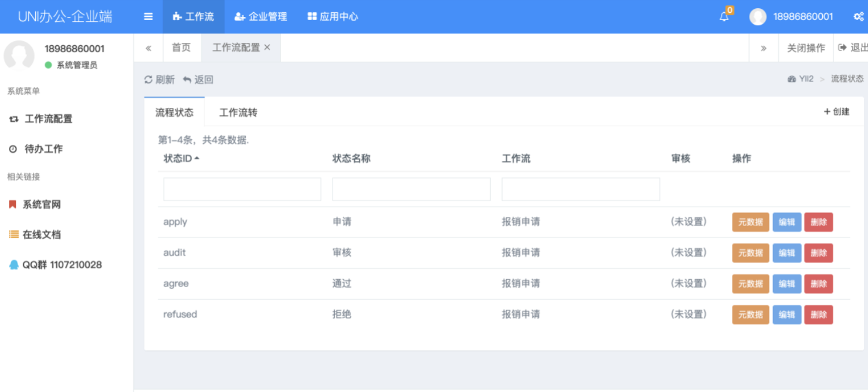Click the 创建 button

coord(836,111)
